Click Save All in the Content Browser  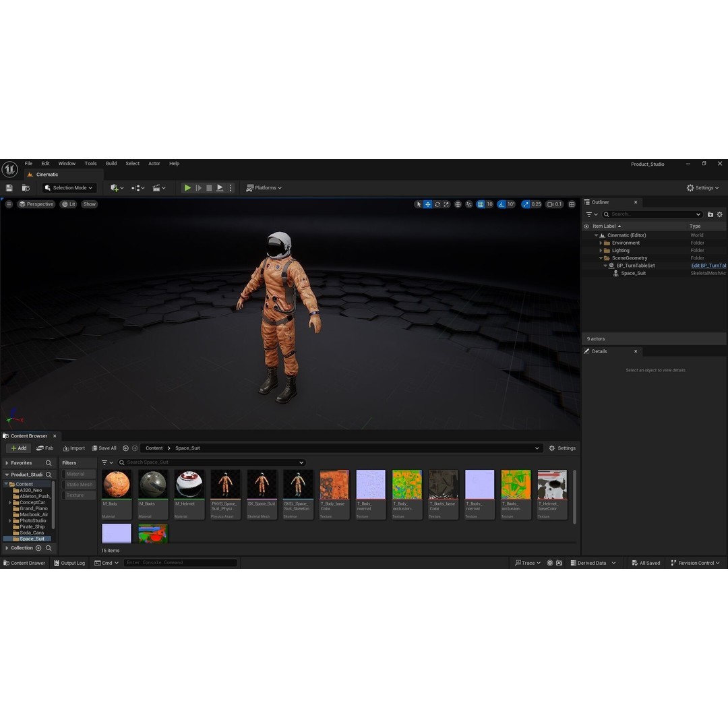(104, 448)
